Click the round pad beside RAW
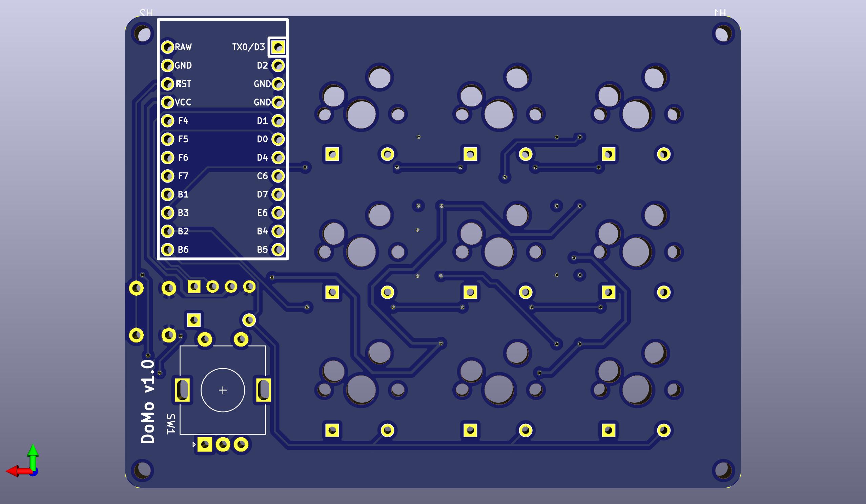This screenshot has width=866, height=504. pos(168,47)
